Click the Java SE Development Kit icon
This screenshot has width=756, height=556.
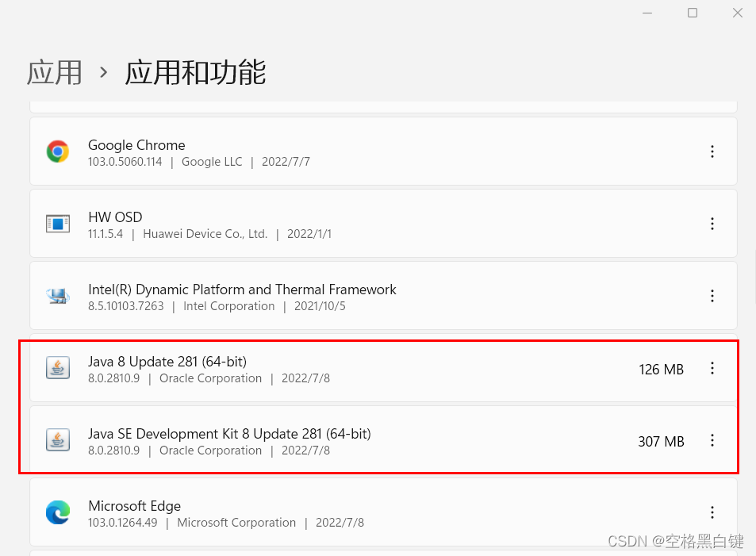pos(58,440)
